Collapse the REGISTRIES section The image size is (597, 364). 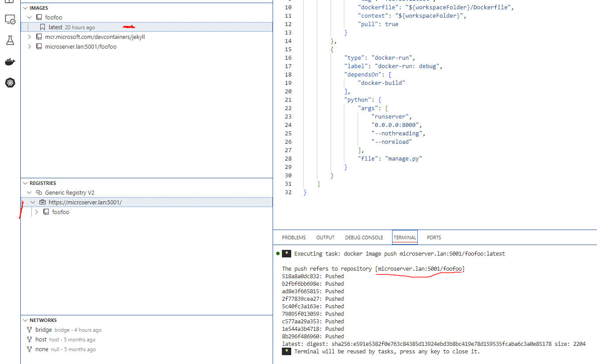[x=25, y=183]
